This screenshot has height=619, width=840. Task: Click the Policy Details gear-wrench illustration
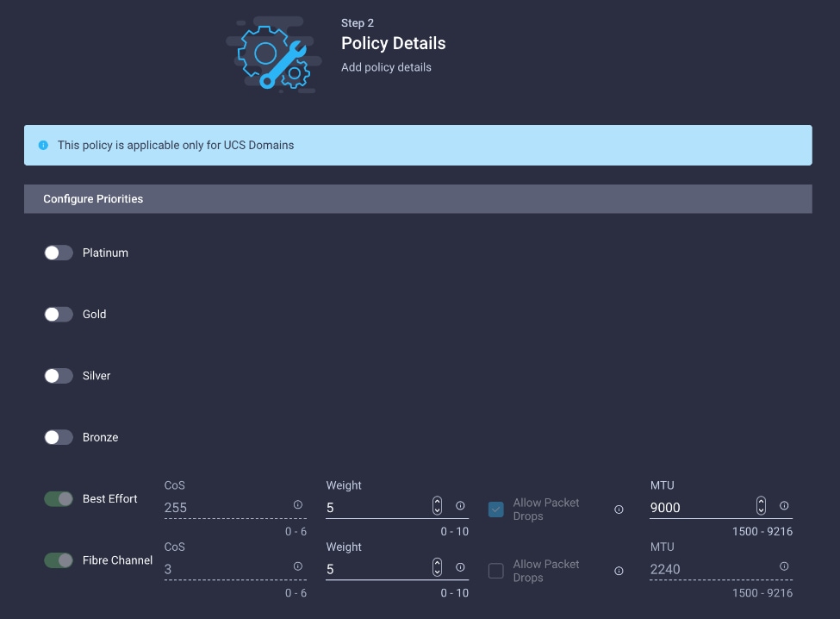pos(274,56)
